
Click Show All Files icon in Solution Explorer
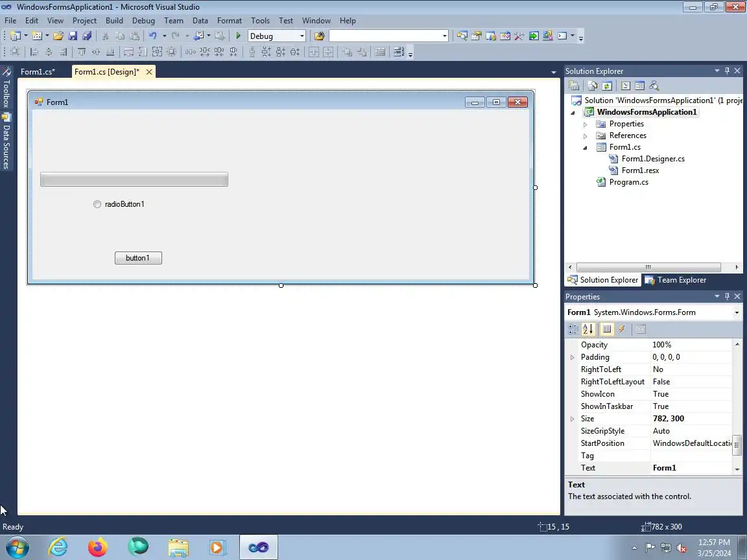[592, 86]
